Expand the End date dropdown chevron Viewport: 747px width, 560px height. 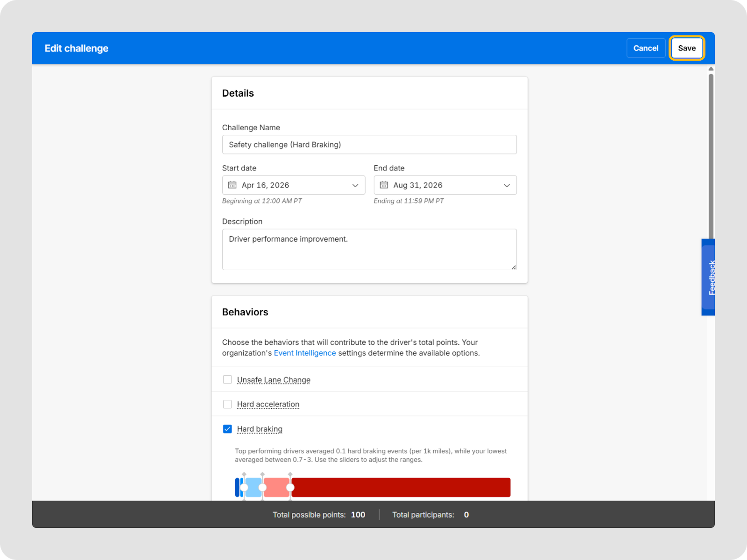507,186
